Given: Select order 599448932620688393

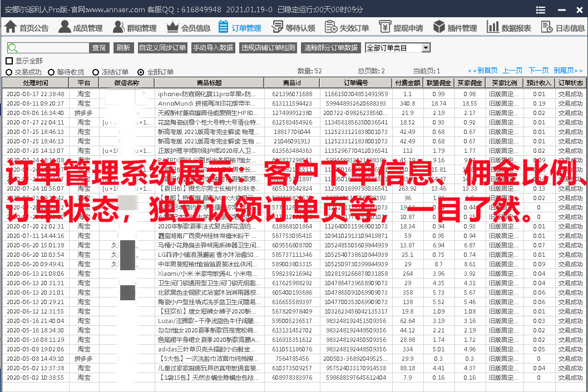Looking at the screenshot, I should click(356, 103).
